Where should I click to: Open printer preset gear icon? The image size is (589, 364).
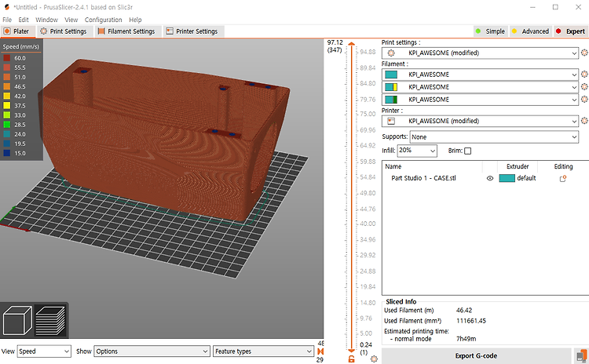(x=584, y=121)
